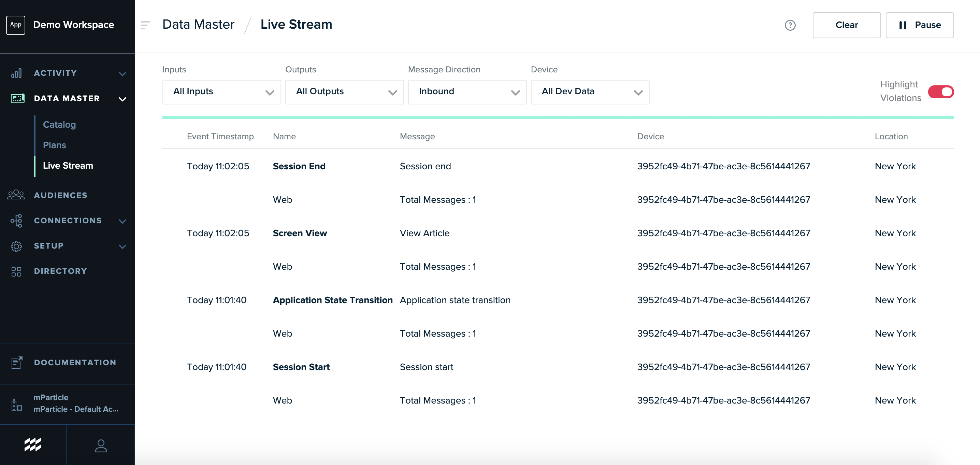
Task: Click the Data Master sidebar icon
Action: click(x=17, y=98)
